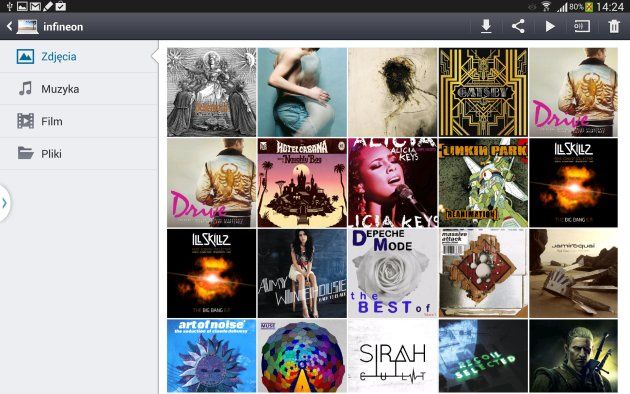Open the Linkin Park Reanimation cover
Image resolution: width=630 pixels, height=394 pixels.
coord(483,183)
